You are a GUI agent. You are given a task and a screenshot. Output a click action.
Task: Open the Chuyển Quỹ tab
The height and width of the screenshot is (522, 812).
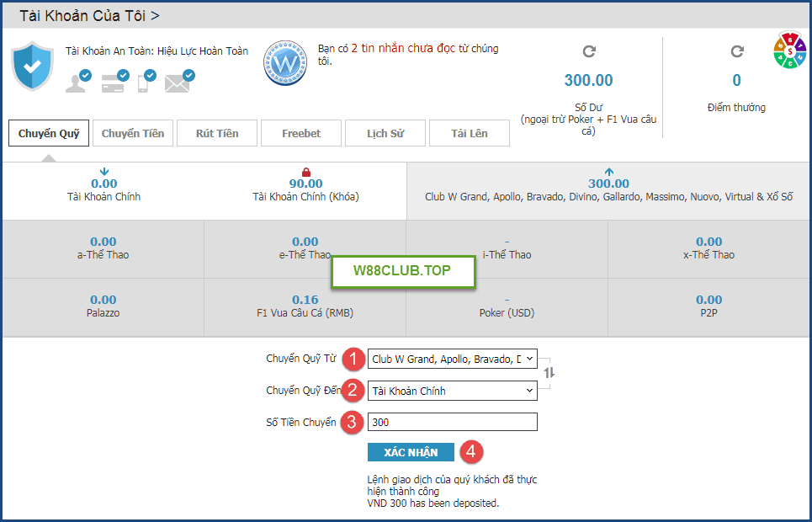pyautogui.click(x=49, y=133)
